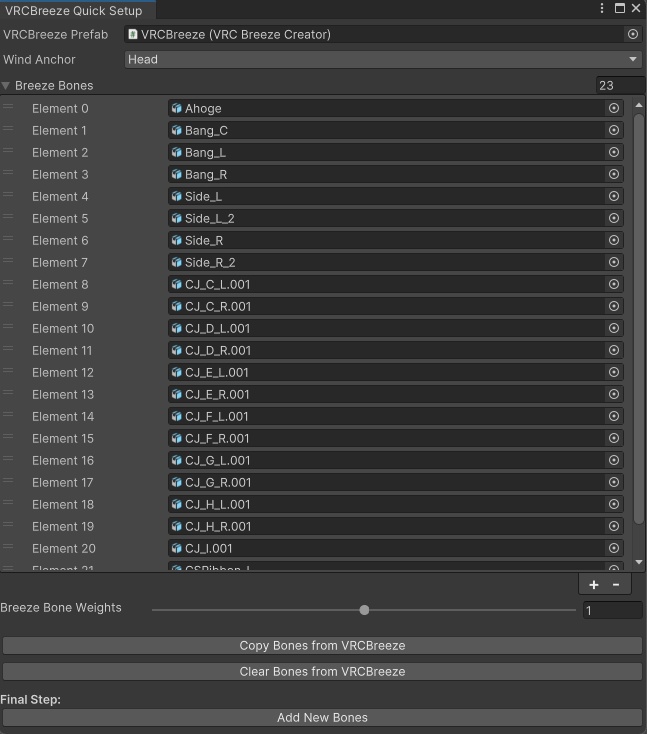Viewport: 647px width, 734px height.
Task: Click the drag handle of Element 4
Action: [8, 195]
